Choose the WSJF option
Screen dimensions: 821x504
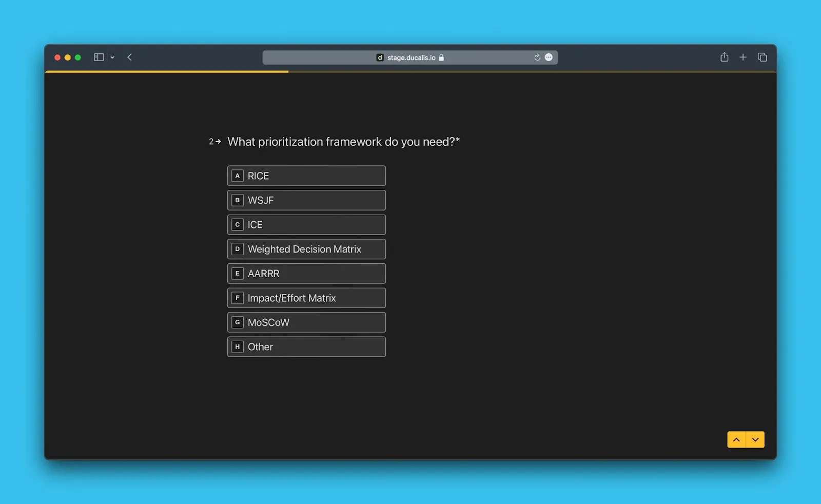(306, 200)
